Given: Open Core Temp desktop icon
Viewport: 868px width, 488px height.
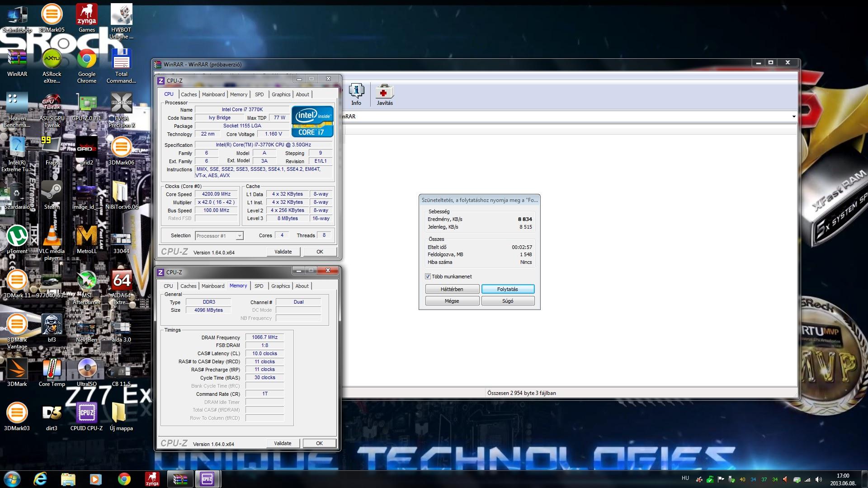Looking at the screenshot, I should coord(52,372).
